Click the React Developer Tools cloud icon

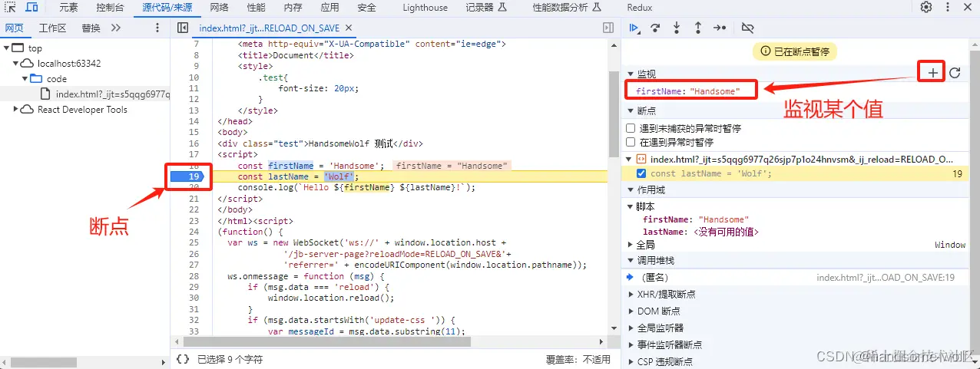[28, 109]
